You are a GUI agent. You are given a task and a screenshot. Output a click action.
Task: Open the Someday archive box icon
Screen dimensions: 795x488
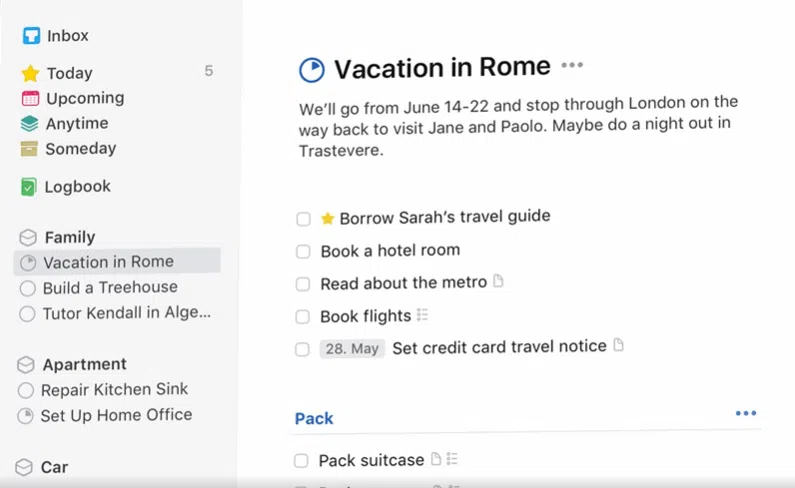[29, 149]
